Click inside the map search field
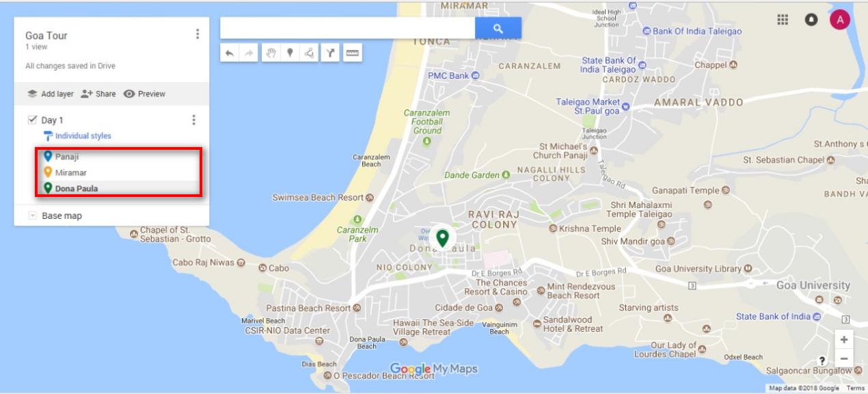 [x=347, y=28]
